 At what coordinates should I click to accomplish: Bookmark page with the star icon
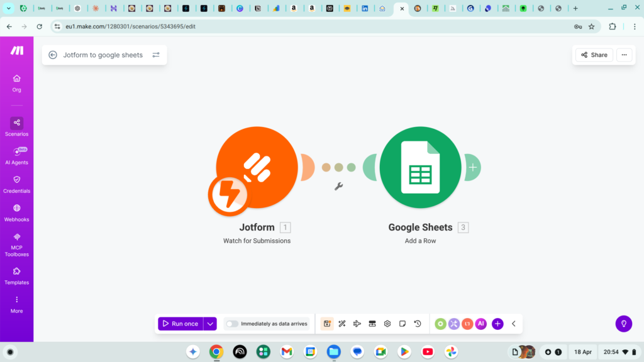(x=591, y=26)
